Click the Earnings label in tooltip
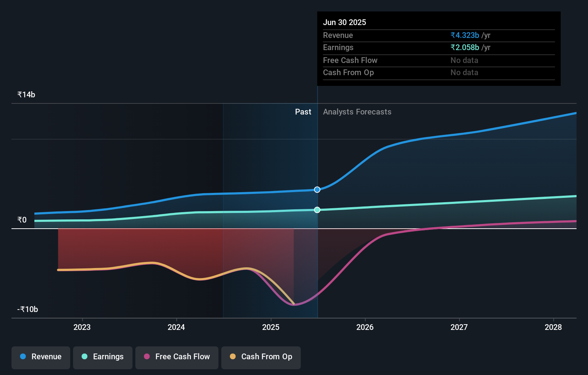The width and height of the screenshot is (588, 375). 338,47
